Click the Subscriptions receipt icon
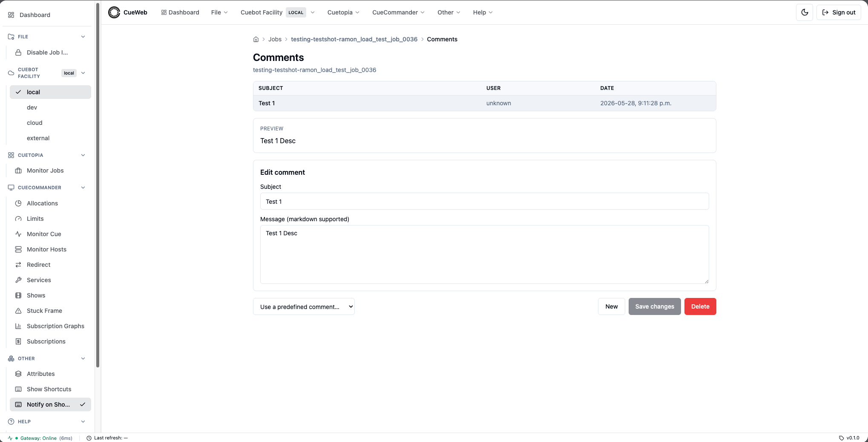Image resolution: width=868 pixels, height=442 pixels. (x=18, y=341)
